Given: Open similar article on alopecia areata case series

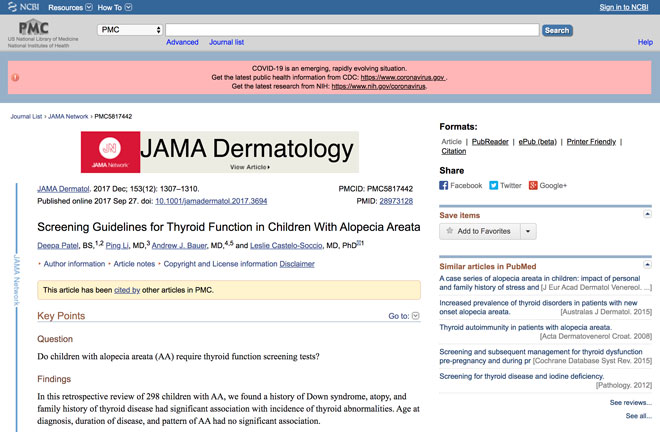Looking at the screenshot, I should tap(540, 283).
